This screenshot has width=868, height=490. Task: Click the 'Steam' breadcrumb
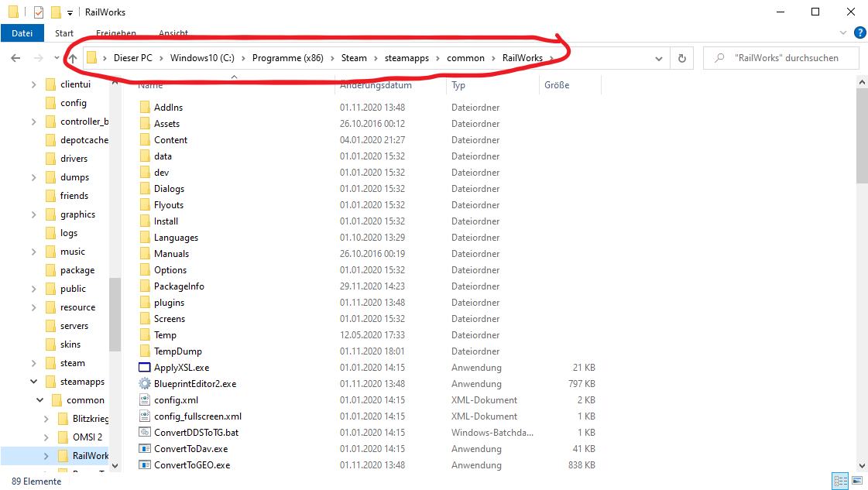[354, 58]
